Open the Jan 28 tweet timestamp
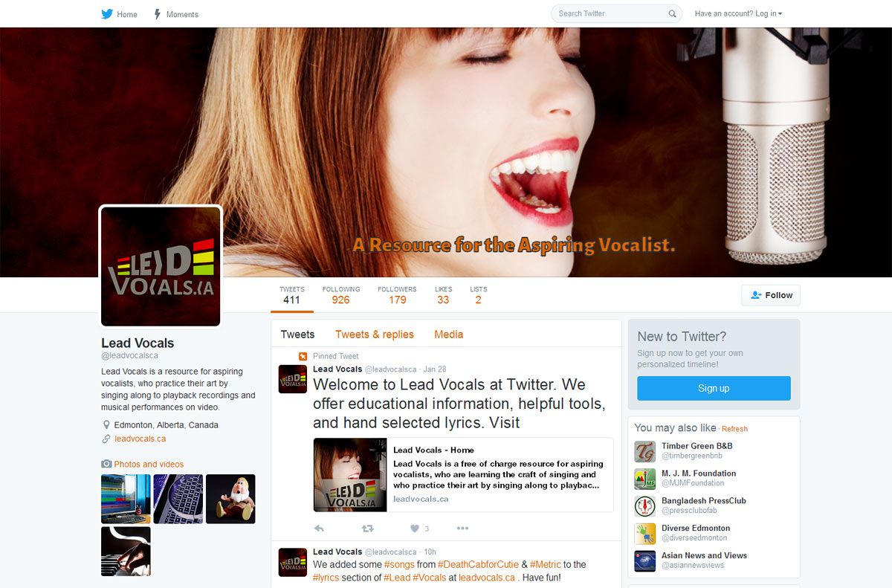This screenshot has height=588, width=892. [435, 369]
